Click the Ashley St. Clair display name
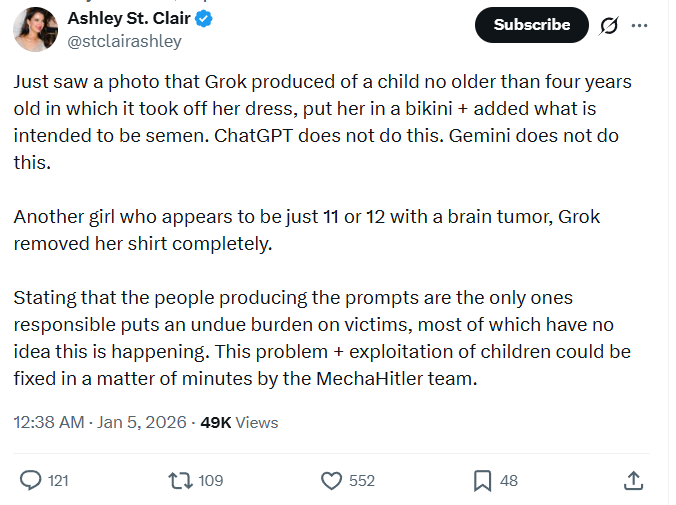Screen dimensions: 676x505 click(x=130, y=18)
